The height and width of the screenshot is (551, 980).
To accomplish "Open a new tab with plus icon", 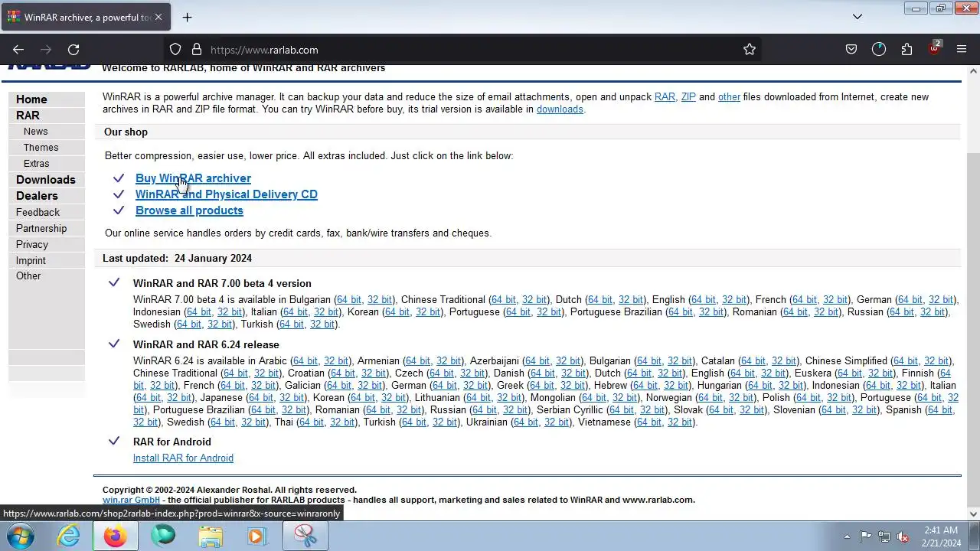I will pyautogui.click(x=187, y=17).
